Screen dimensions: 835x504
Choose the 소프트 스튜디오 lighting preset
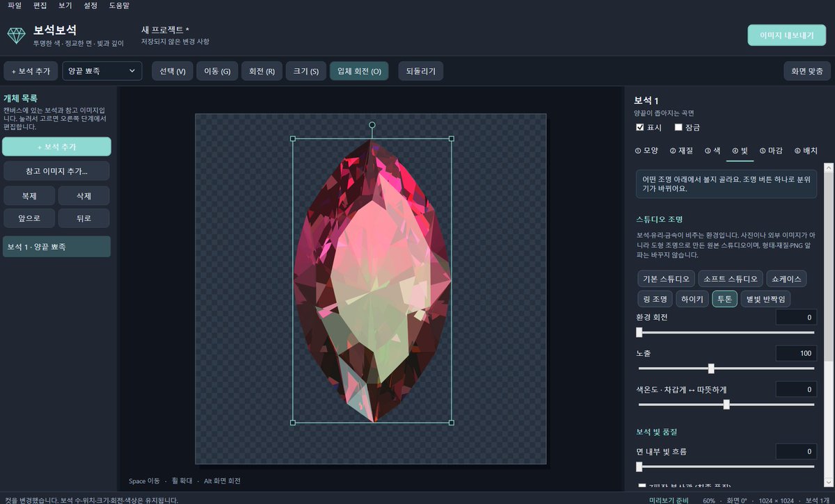point(730,279)
